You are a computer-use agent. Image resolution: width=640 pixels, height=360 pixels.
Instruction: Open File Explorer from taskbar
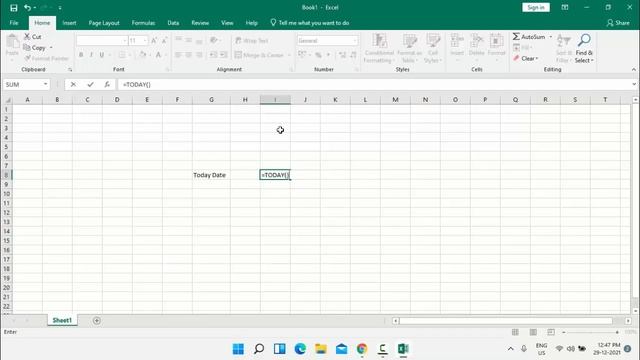(x=321, y=349)
